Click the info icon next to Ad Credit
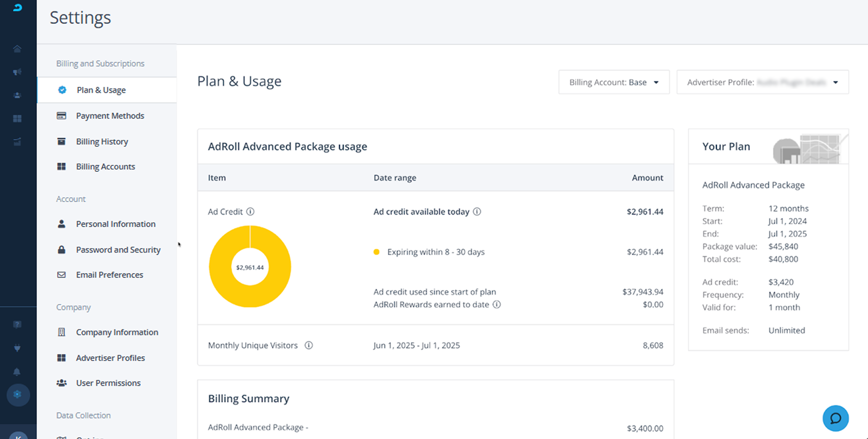 point(250,211)
